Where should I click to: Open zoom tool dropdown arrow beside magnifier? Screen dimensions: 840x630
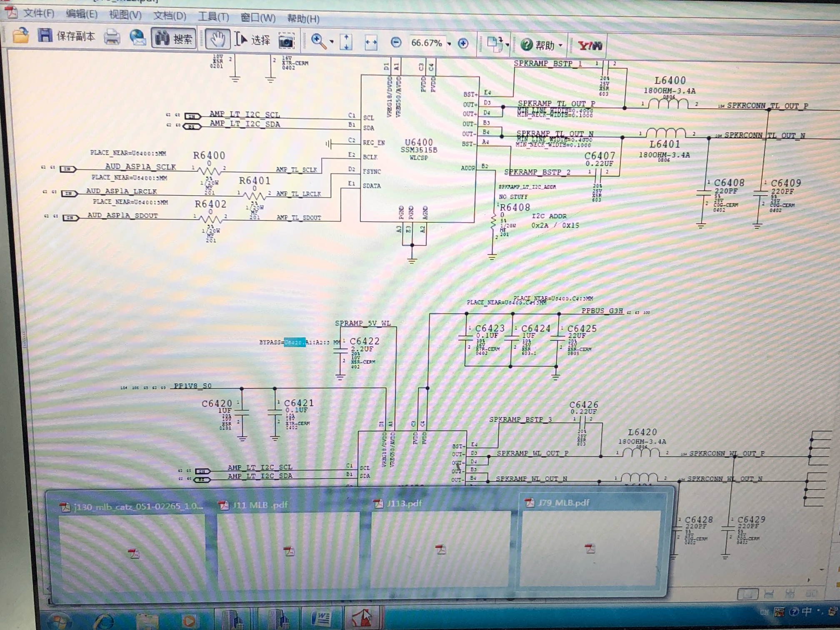pyautogui.click(x=332, y=42)
